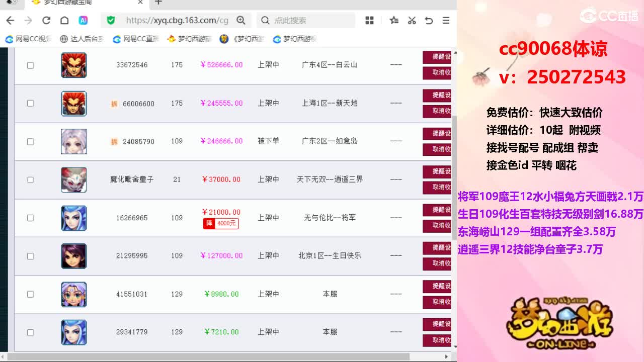The width and height of the screenshot is (644, 362).
Task: Click the green security shield icon
Action: (111, 20)
